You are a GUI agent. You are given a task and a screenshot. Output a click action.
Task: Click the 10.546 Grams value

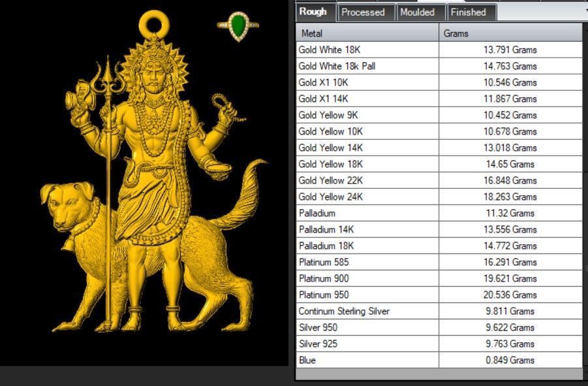click(x=510, y=82)
